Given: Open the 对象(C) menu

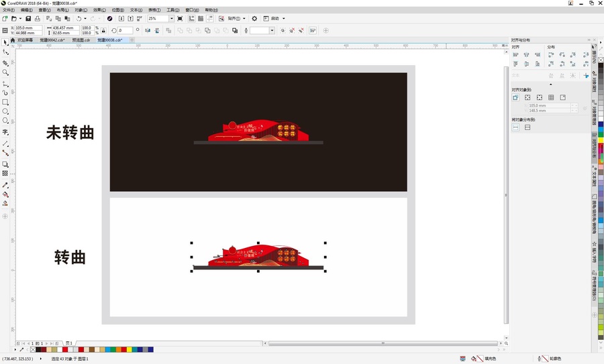Looking at the screenshot, I should click(x=81, y=10).
